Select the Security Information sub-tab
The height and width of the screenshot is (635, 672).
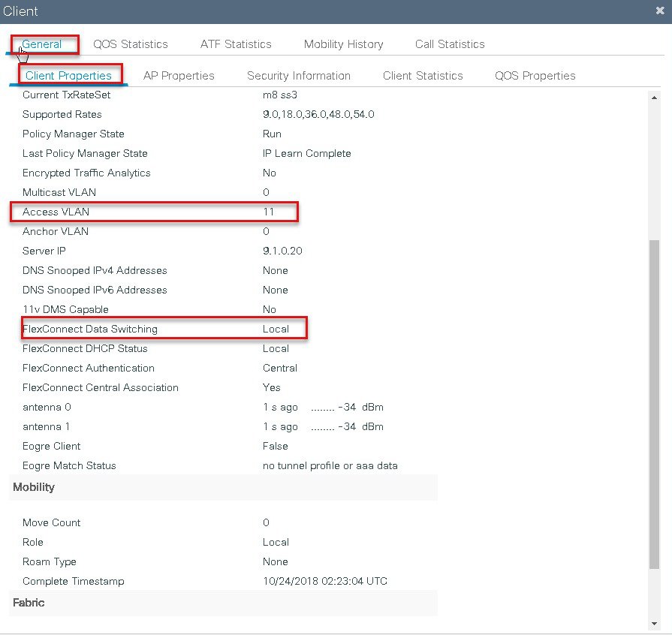coord(299,75)
